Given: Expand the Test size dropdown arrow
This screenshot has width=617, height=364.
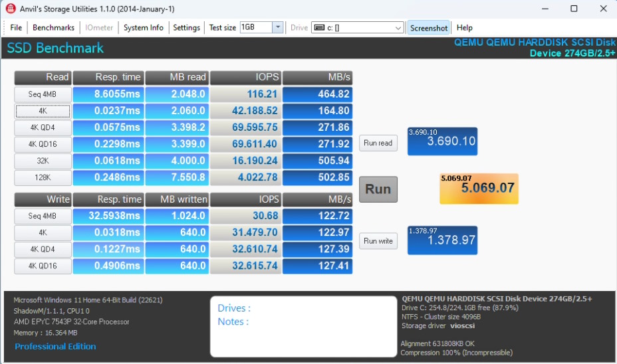Looking at the screenshot, I should 278,27.
